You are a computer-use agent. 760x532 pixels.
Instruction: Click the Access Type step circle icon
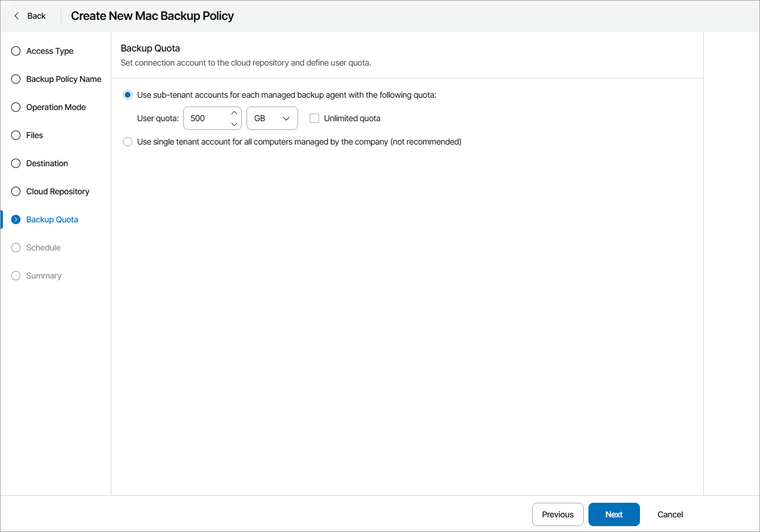click(15, 51)
